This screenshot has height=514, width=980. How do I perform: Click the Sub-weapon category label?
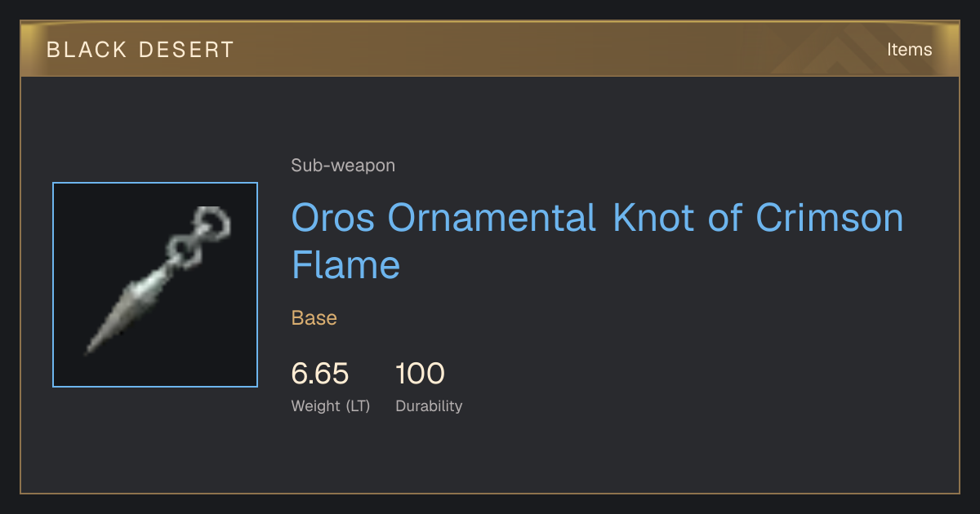[343, 166]
